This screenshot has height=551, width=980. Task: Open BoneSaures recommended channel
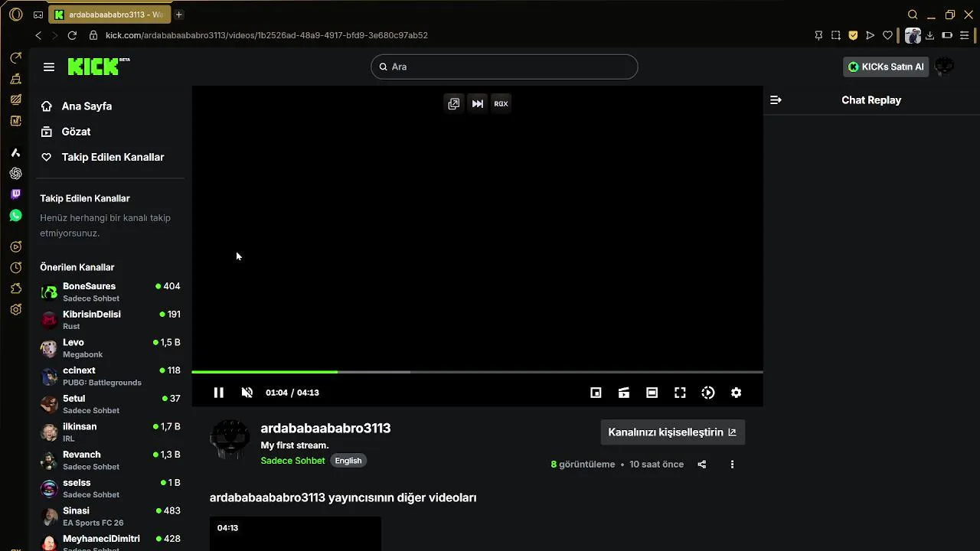110,292
